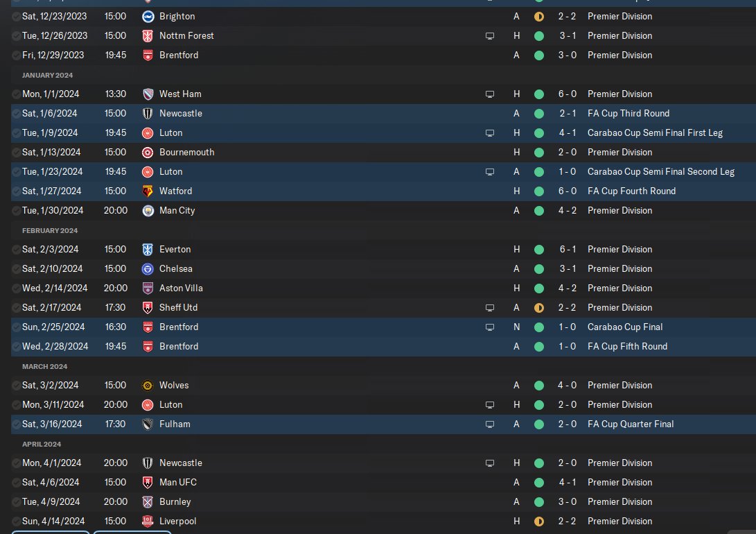Open the Aston Villa team name link

(181, 288)
